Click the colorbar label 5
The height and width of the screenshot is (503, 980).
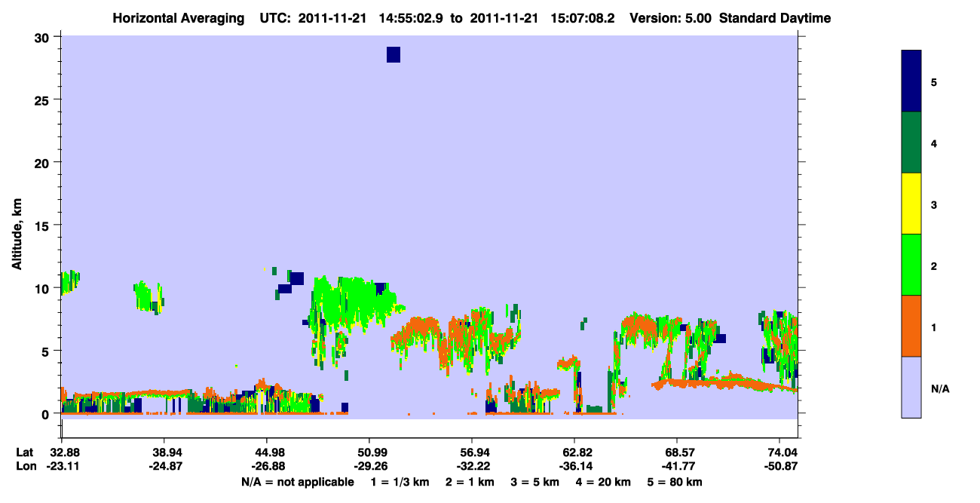click(934, 82)
